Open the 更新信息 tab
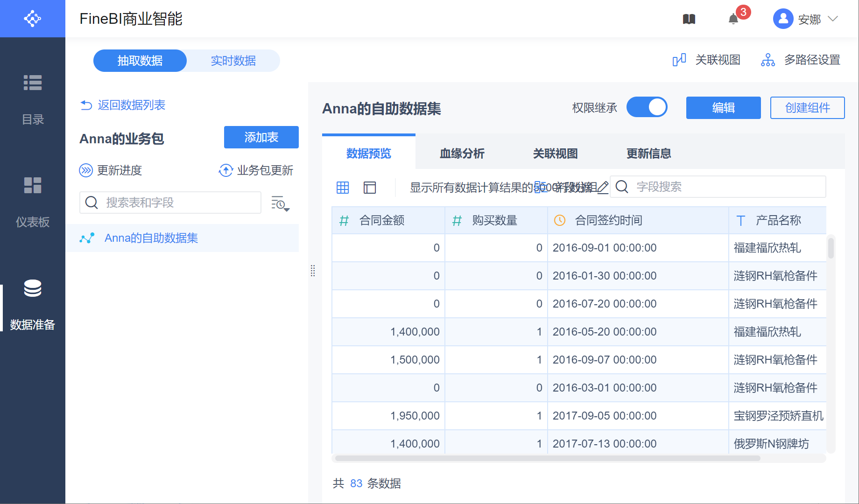Viewport: 859px width, 504px height. [x=649, y=153]
